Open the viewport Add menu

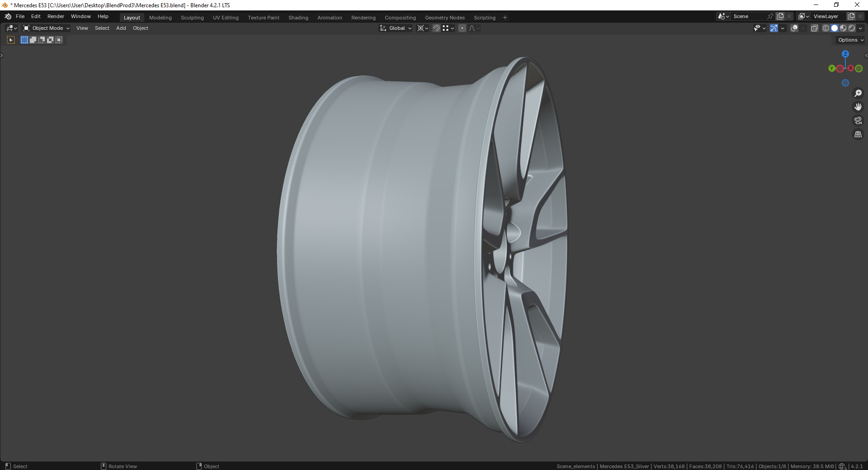pos(121,28)
